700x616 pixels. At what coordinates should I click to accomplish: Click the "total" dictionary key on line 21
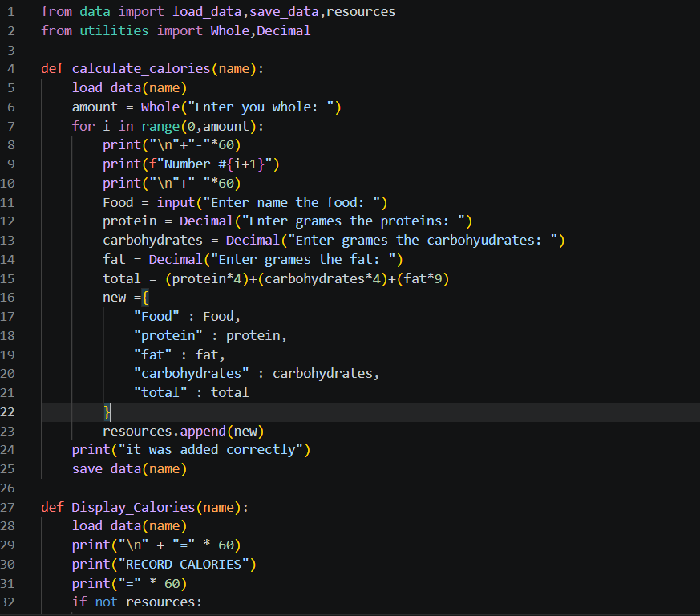click(160, 392)
